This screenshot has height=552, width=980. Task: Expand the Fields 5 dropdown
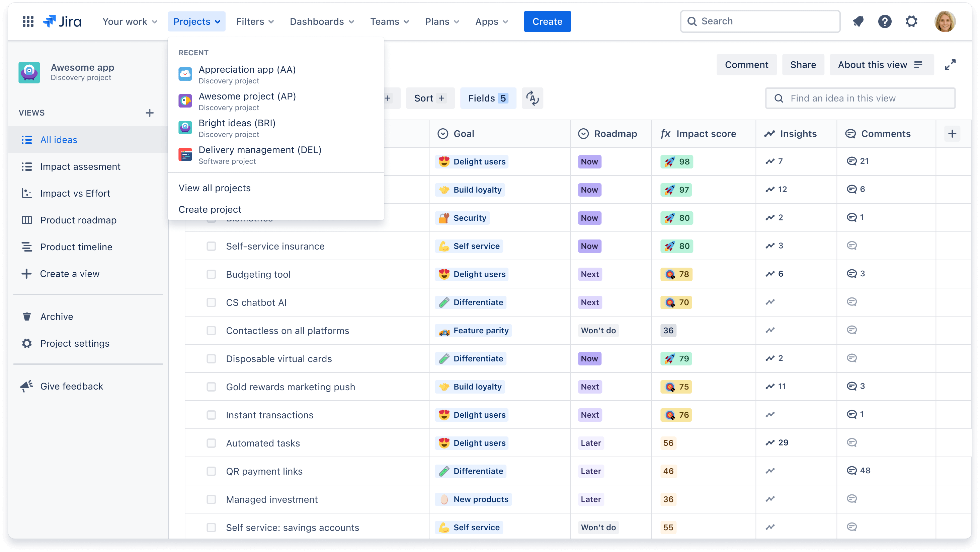coord(488,98)
